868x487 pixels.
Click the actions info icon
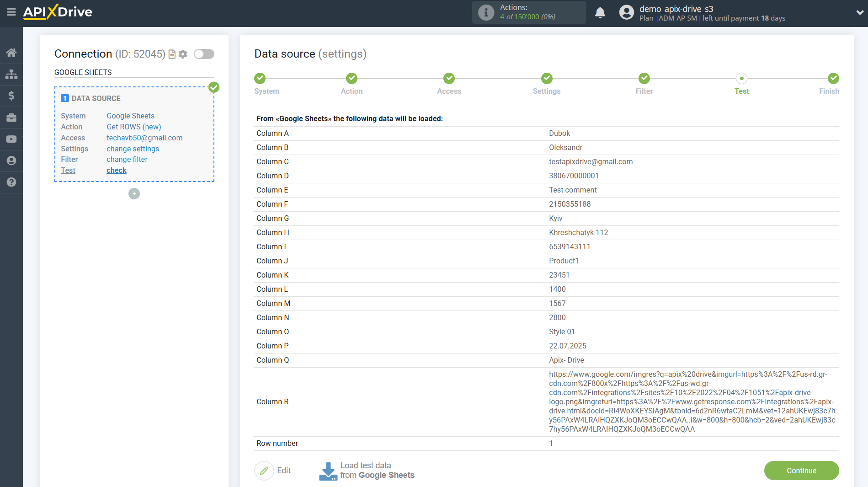click(x=486, y=12)
